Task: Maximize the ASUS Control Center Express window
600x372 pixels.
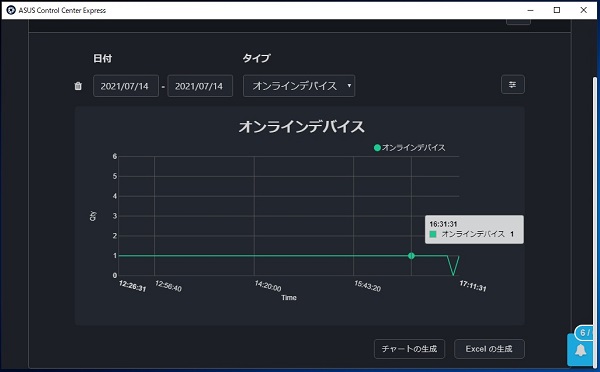Action: (x=557, y=10)
